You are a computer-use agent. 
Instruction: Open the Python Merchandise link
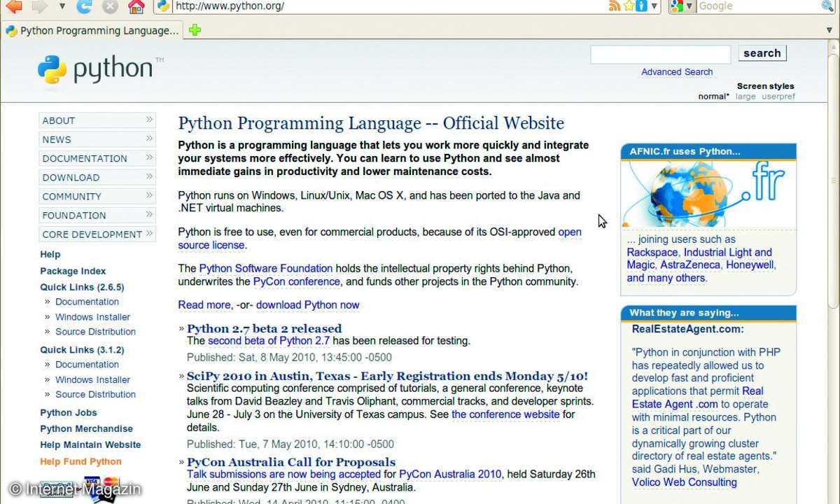pos(86,428)
